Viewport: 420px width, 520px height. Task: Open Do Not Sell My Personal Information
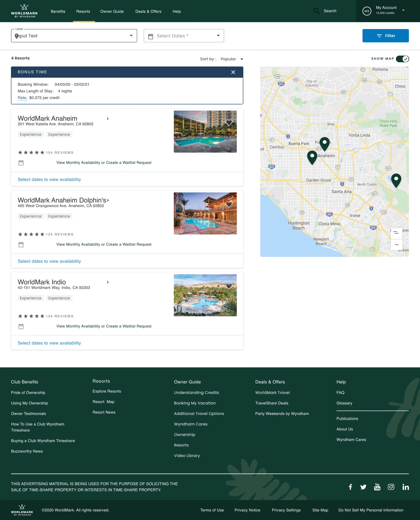[x=371, y=510]
